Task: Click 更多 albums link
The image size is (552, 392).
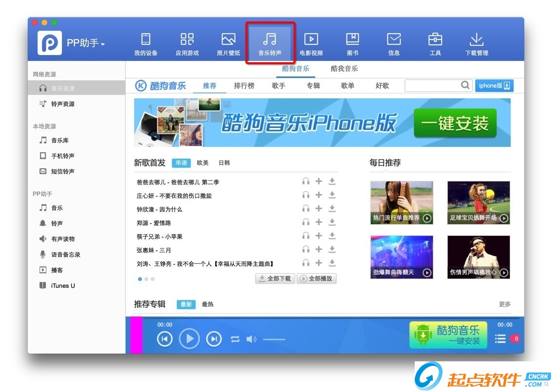Action: [504, 304]
